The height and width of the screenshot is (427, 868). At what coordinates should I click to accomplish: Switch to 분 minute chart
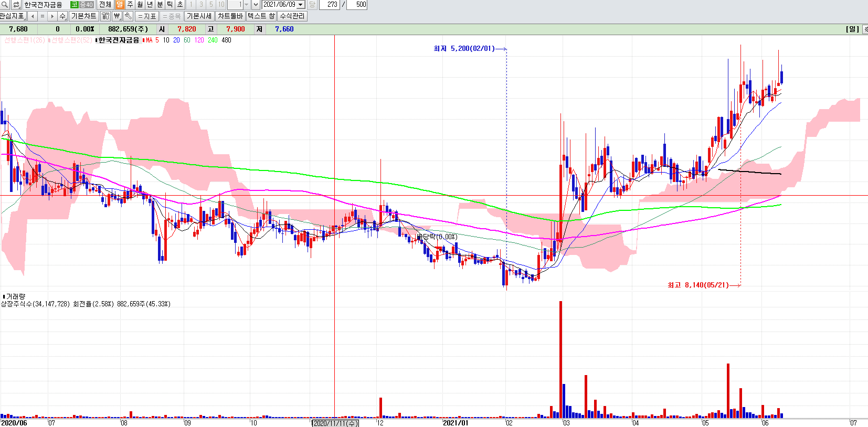click(x=160, y=5)
